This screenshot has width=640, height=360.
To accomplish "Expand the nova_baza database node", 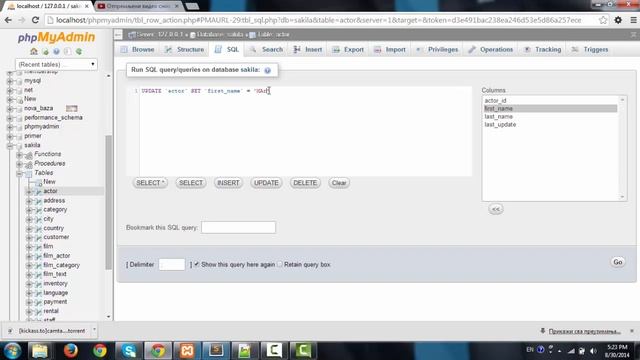I will 10,109.
